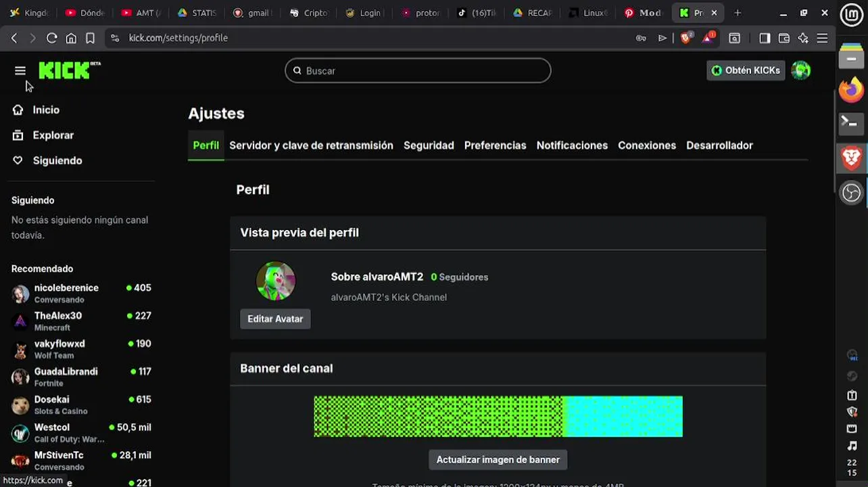Switch to the Login browser tab
The height and width of the screenshot is (487, 868).
tap(365, 13)
